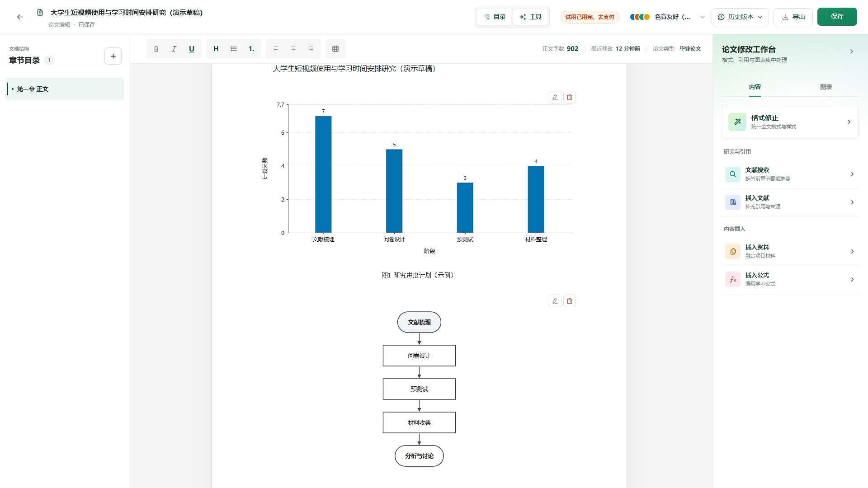
Task: Delete the flowchart figure
Action: point(570,301)
